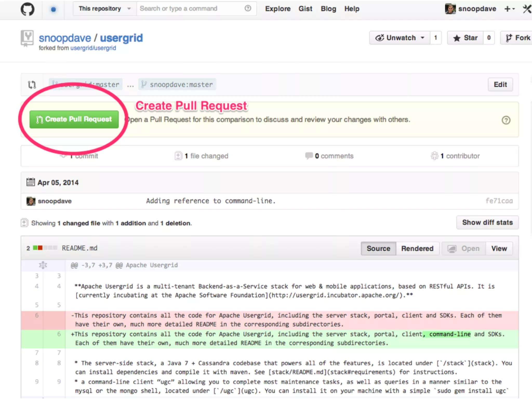Switch the diff to Source view
The image size is (532, 399).
378,248
